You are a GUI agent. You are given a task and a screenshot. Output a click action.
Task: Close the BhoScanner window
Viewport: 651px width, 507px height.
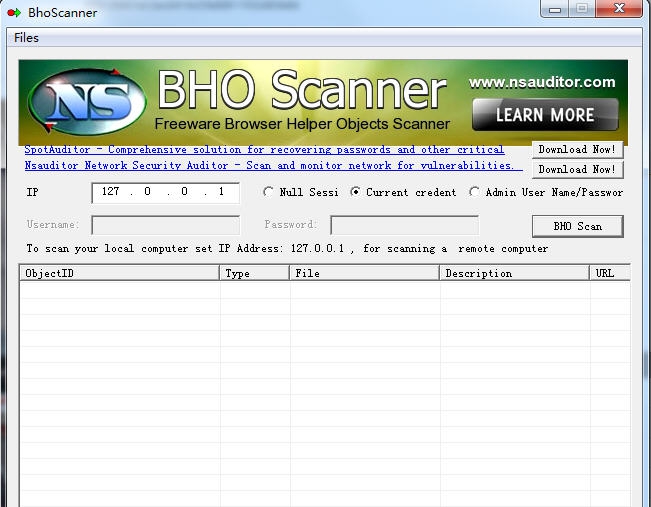click(619, 9)
